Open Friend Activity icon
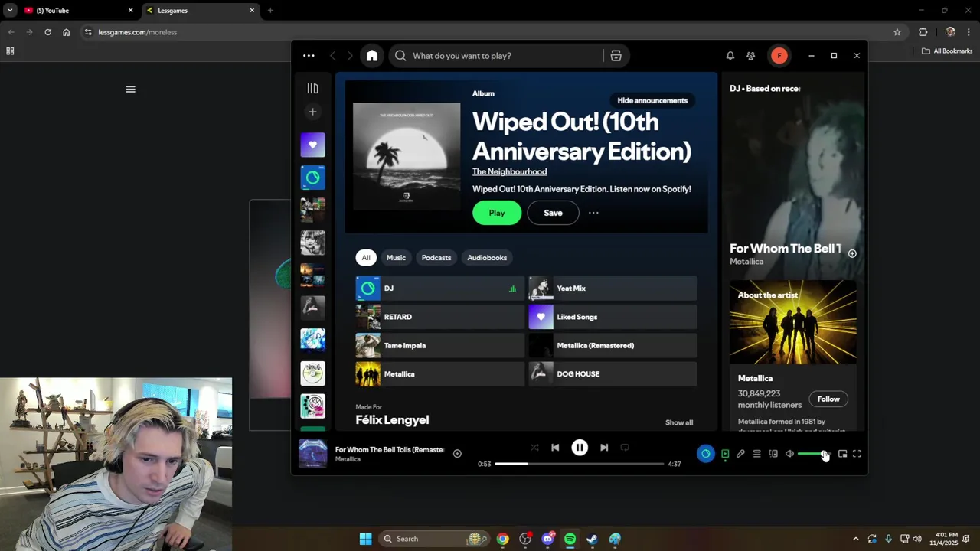The width and height of the screenshot is (980, 551). (751, 56)
